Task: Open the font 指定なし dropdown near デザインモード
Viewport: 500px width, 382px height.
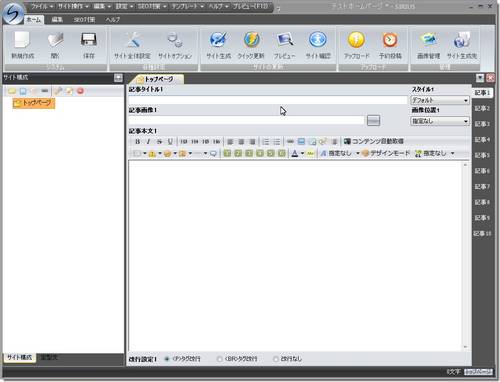Action: tap(340, 153)
